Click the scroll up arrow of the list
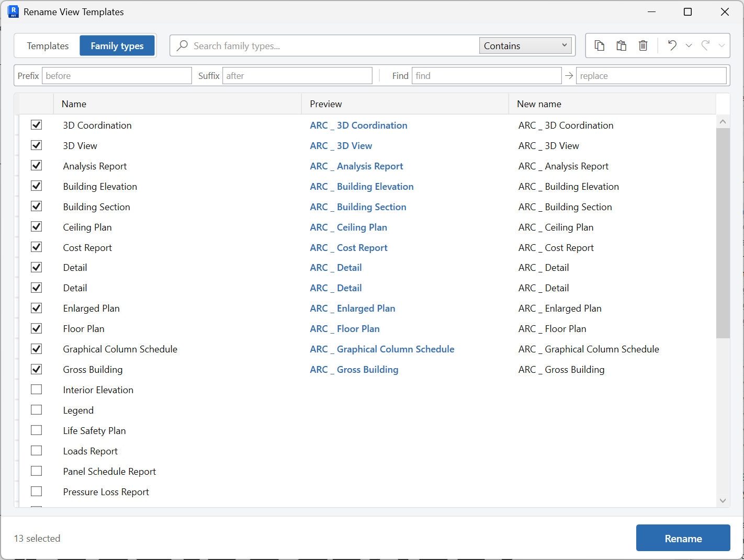The image size is (744, 560). point(723,121)
